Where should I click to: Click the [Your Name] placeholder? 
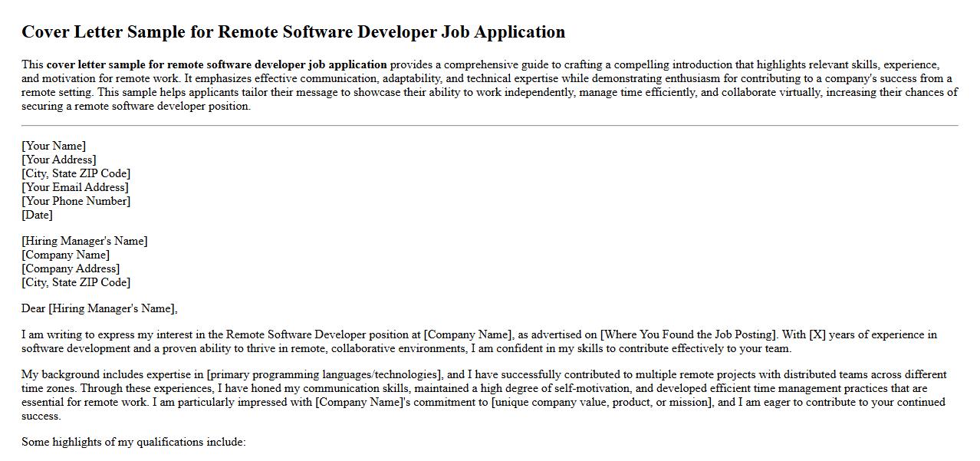(54, 146)
